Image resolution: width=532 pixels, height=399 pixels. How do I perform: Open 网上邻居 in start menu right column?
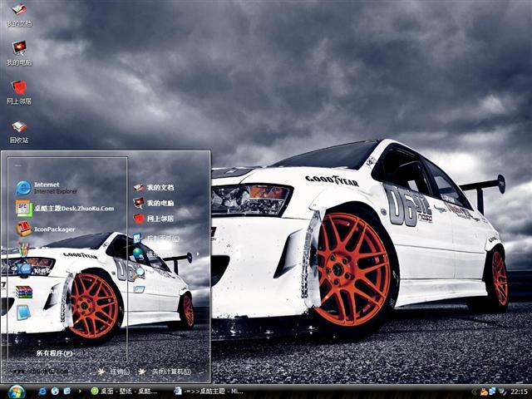click(x=160, y=219)
